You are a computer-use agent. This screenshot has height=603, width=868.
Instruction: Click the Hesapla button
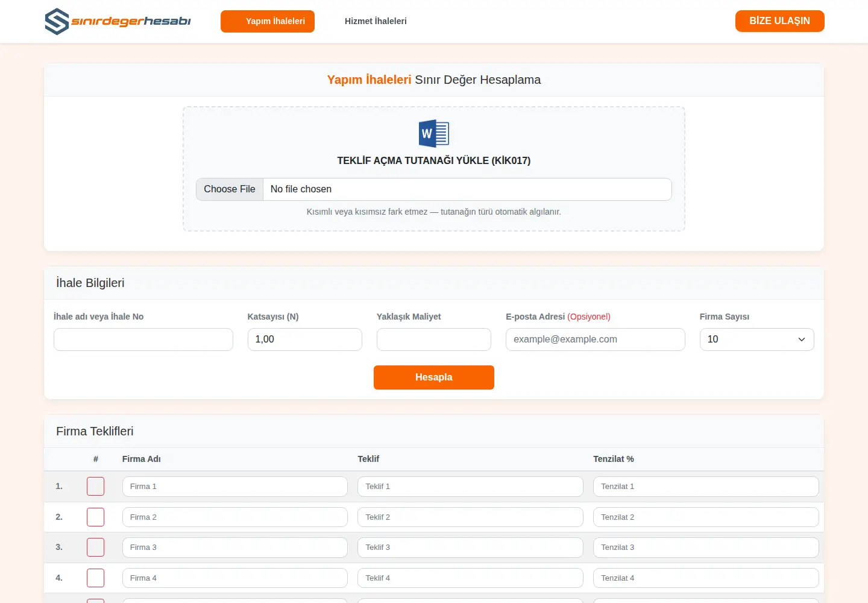[x=434, y=377]
